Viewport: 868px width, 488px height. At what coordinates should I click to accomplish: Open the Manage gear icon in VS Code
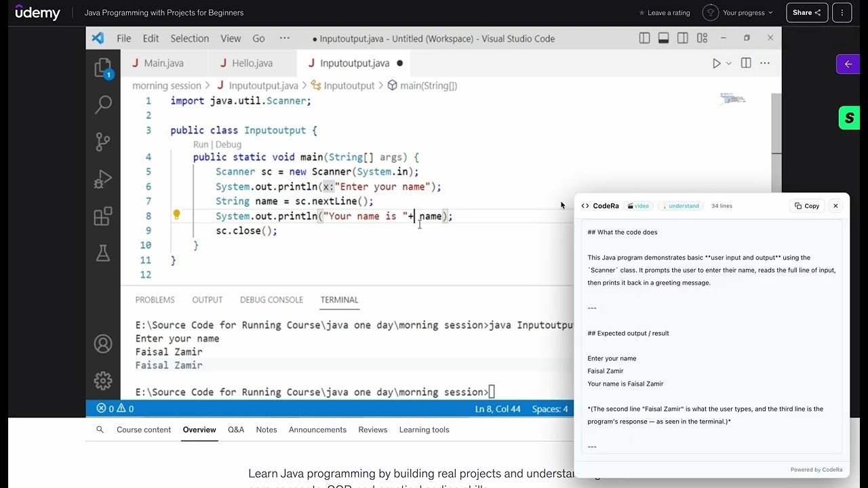point(103,380)
